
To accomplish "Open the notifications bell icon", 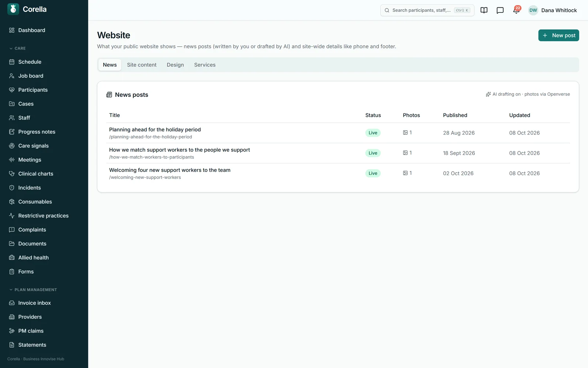I will click(516, 10).
